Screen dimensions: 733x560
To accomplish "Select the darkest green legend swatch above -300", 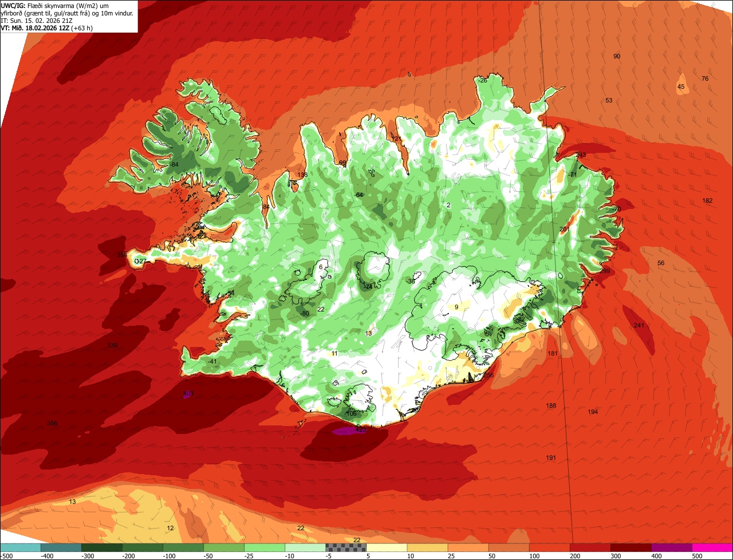I will click(x=102, y=547).
